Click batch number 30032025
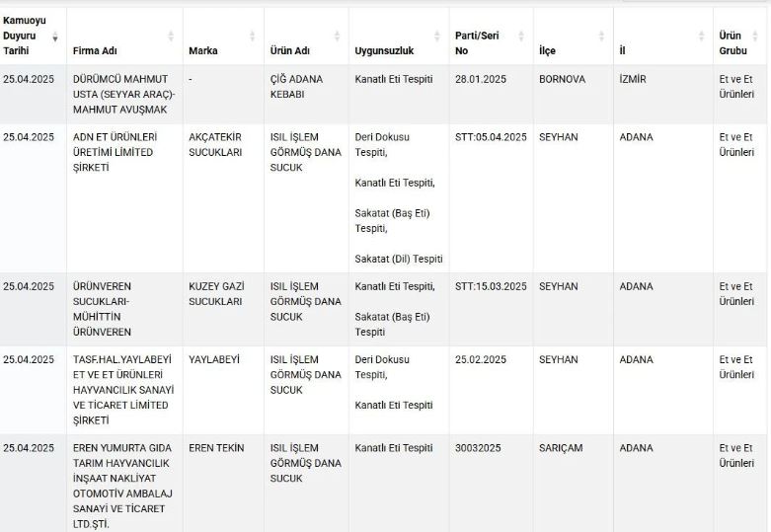 click(478, 448)
